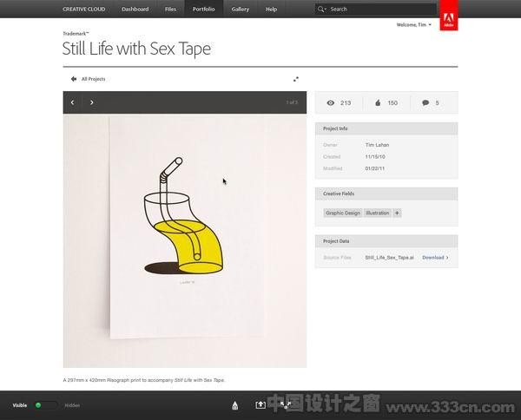This screenshot has height=420, width=521.
Task: Download the Still_Life_Sex_Tape.ai source file
Action: [x=435, y=258]
